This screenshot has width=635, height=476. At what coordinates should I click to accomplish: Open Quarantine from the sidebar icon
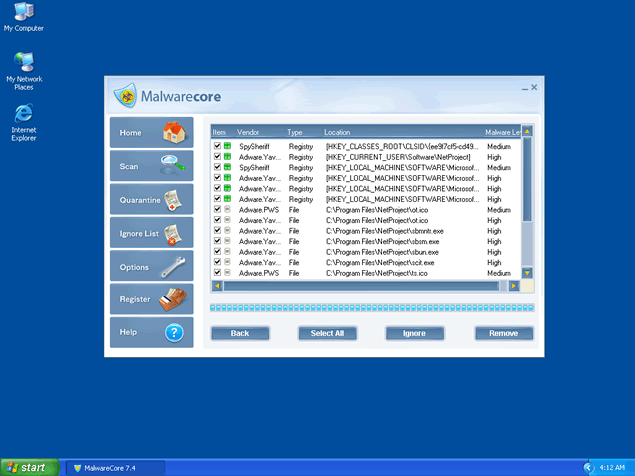[x=176, y=200]
